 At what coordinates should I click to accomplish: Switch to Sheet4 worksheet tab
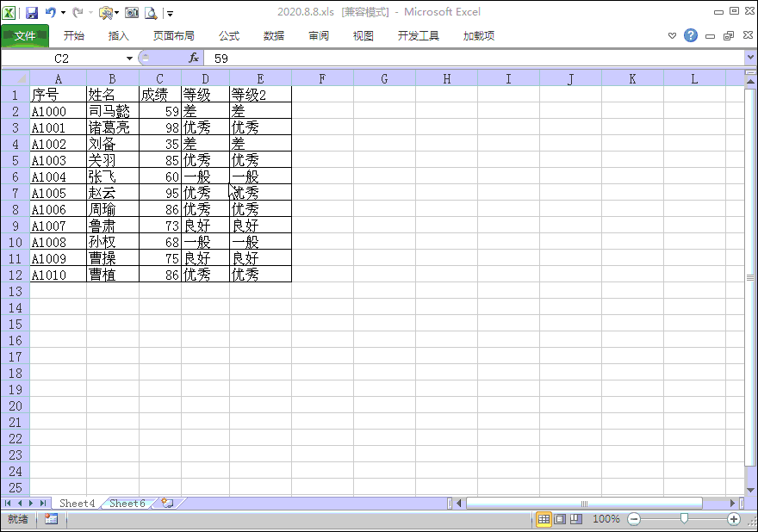click(x=77, y=503)
